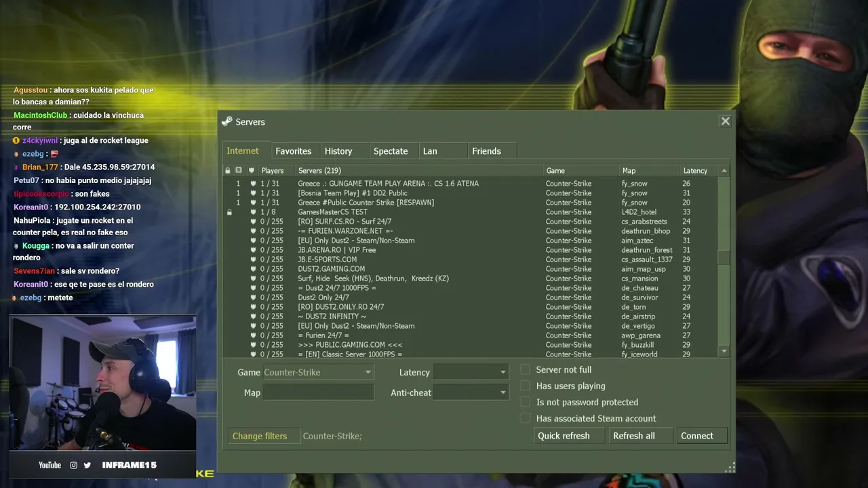Click the Twitter bird icon in the streamer overlay
Screen dimensions: 868x488
(87, 465)
